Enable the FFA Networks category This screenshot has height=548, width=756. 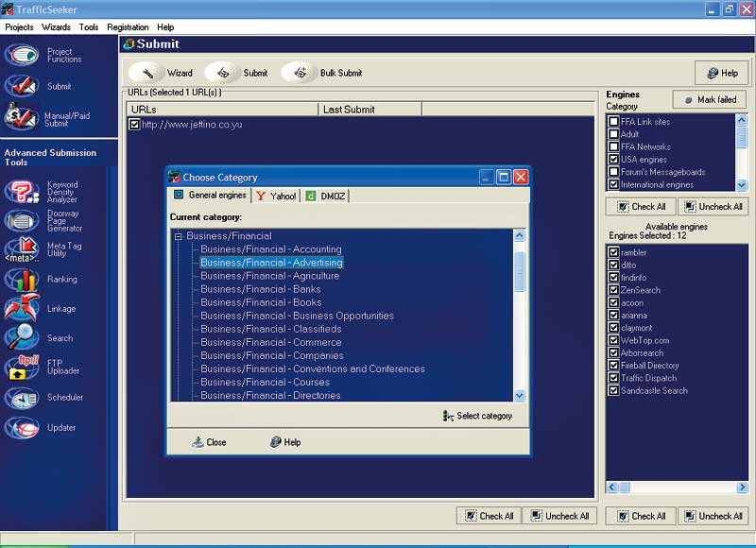(x=613, y=146)
